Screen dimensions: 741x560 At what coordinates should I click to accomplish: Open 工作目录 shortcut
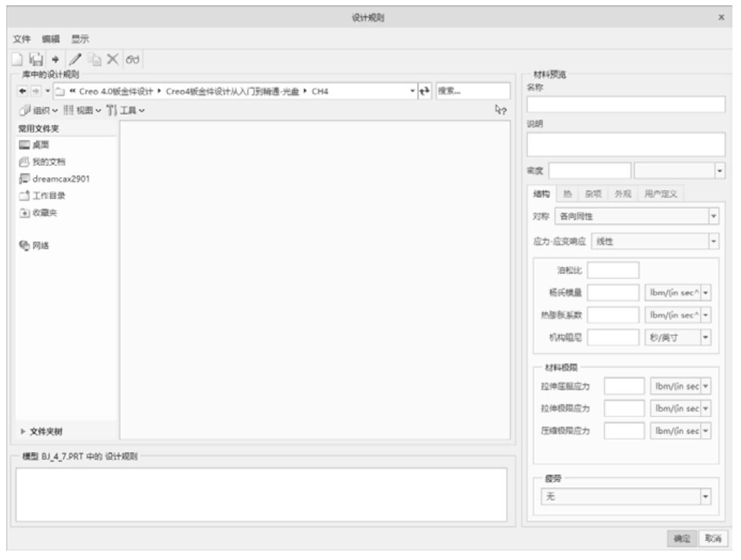[x=42, y=195]
